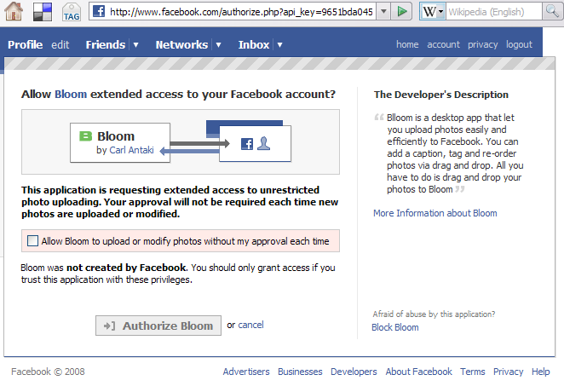Click the Facebook favicon in address bar
This screenshot has height=392, width=564.
click(99, 12)
